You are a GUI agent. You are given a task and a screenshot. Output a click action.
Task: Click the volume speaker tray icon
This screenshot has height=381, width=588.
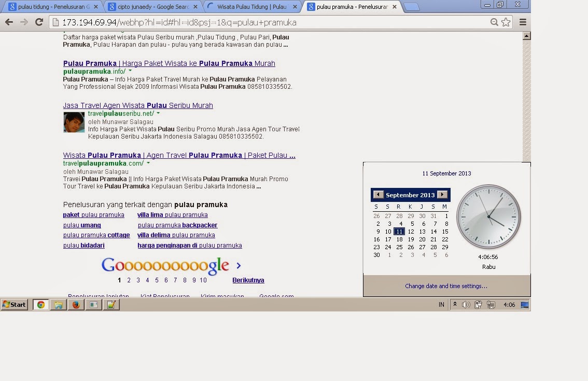(x=466, y=305)
